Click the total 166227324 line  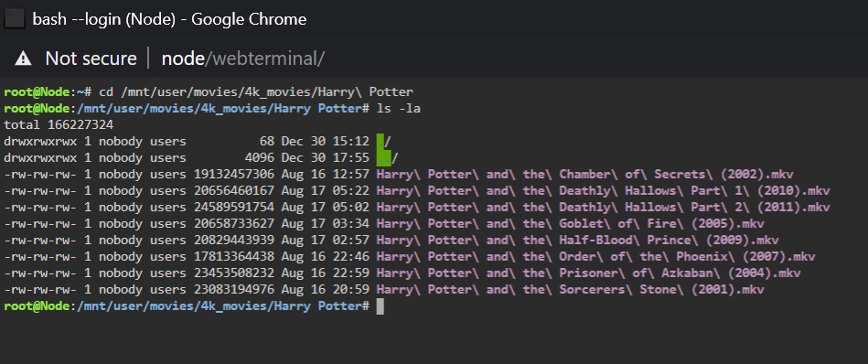click(x=59, y=125)
